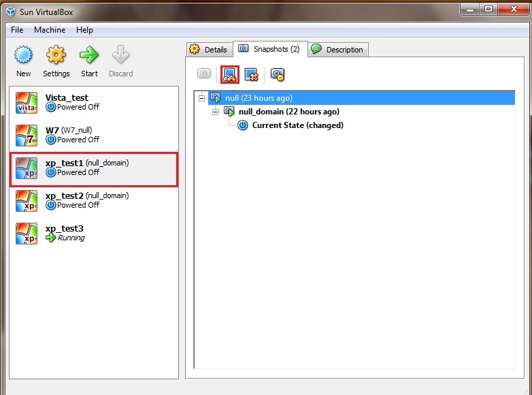The width and height of the screenshot is (532, 395).
Task: Click the Restore Snapshot toolbar icon
Action: point(230,74)
